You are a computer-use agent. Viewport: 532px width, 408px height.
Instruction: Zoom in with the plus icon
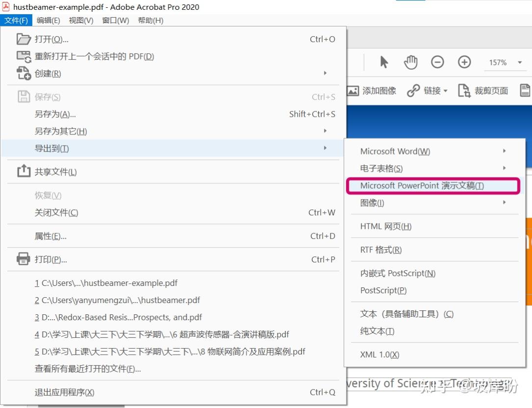tap(464, 62)
